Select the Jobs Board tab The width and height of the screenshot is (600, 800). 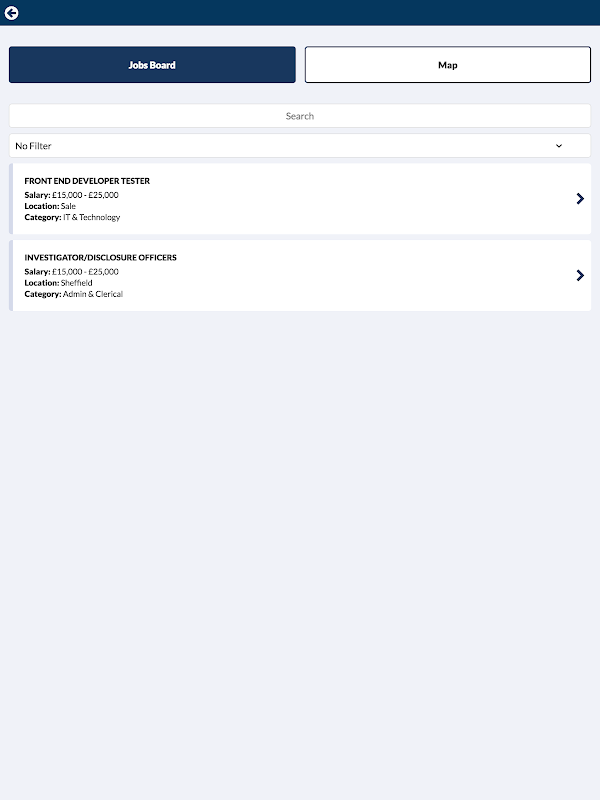(152, 65)
